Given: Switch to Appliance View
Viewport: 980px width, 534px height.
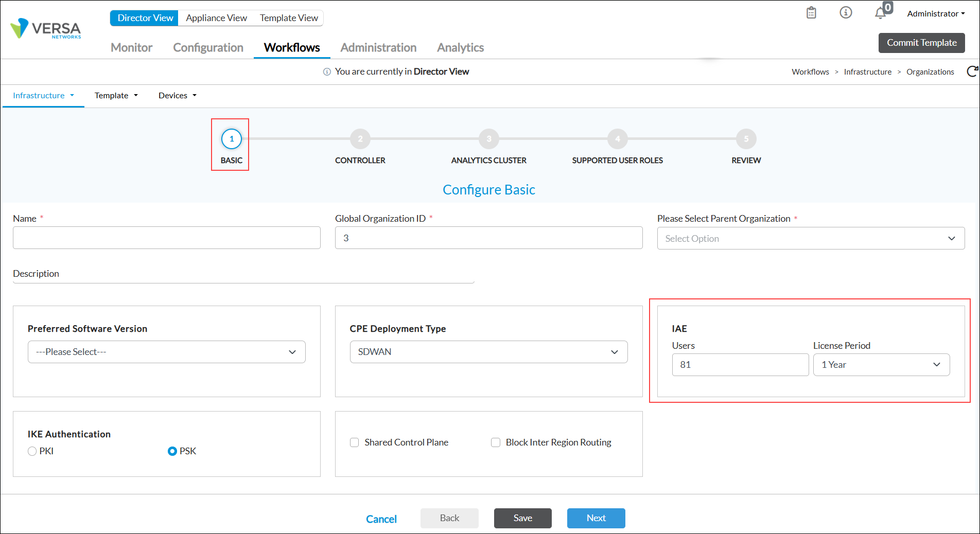Looking at the screenshot, I should 216,18.
